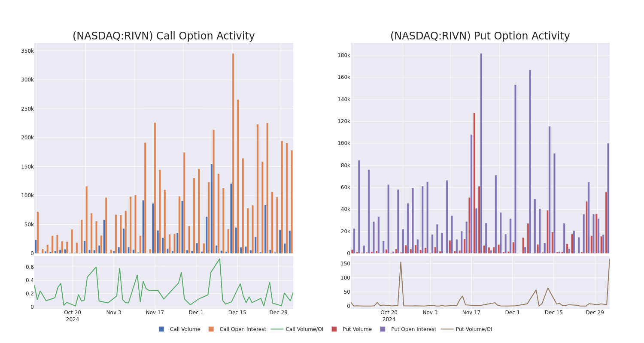Click the 250k label on call chart axis
The width and height of the screenshot is (644, 343).
tap(27, 109)
